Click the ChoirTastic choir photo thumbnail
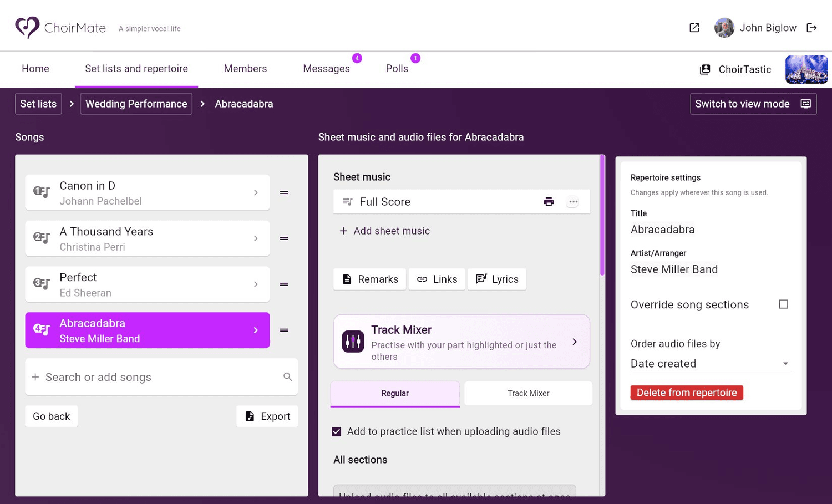Screen dimensions: 832x504 tap(806, 69)
